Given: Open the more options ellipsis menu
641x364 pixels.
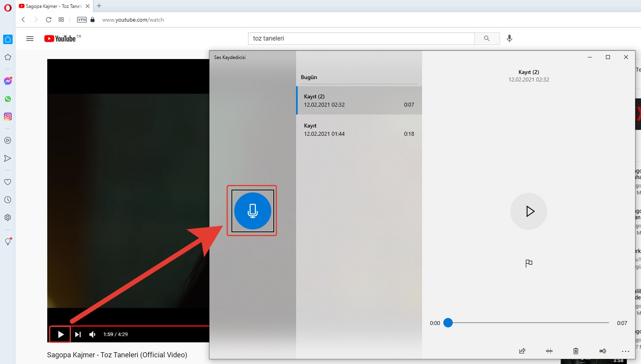Looking at the screenshot, I should tap(625, 351).
